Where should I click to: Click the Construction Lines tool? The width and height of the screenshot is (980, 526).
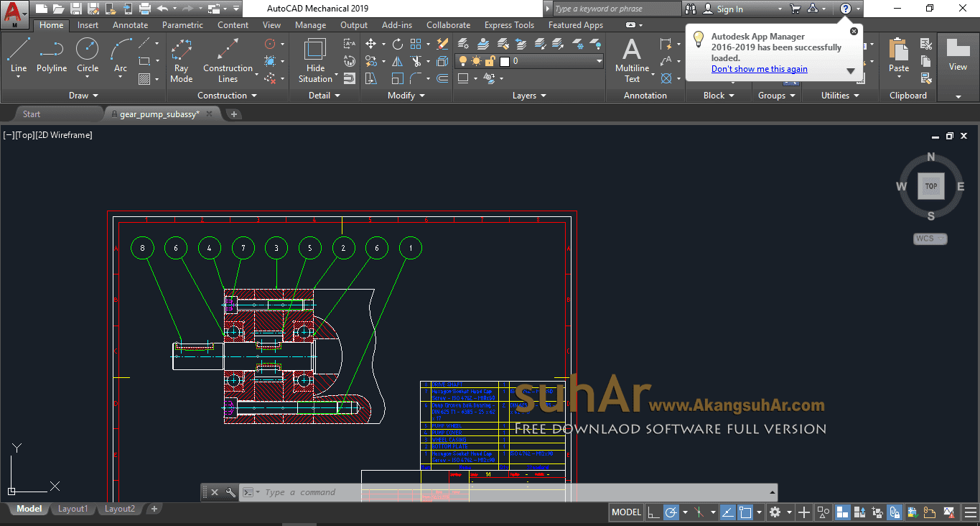point(228,60)
